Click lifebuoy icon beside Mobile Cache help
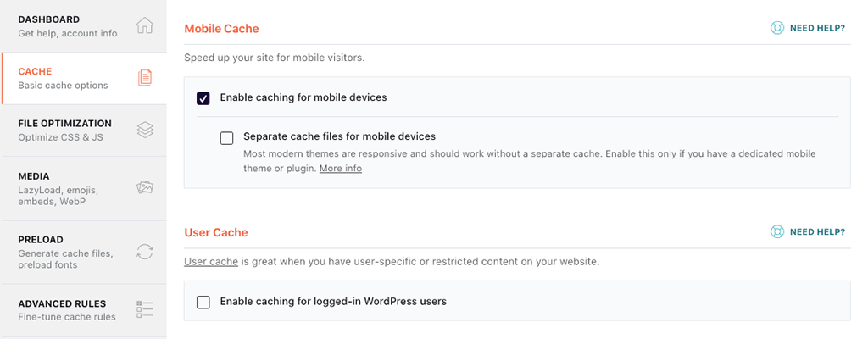 pos(777,28)
